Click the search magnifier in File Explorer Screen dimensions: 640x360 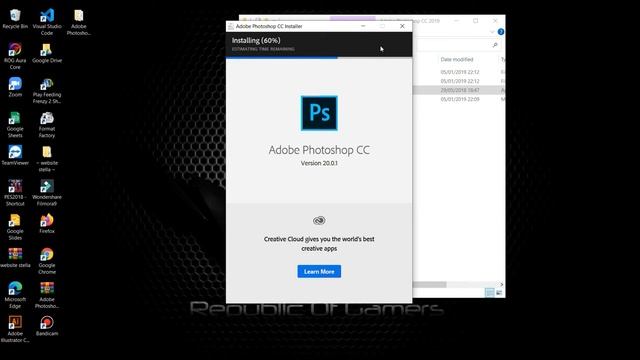(x=495, y=45)
